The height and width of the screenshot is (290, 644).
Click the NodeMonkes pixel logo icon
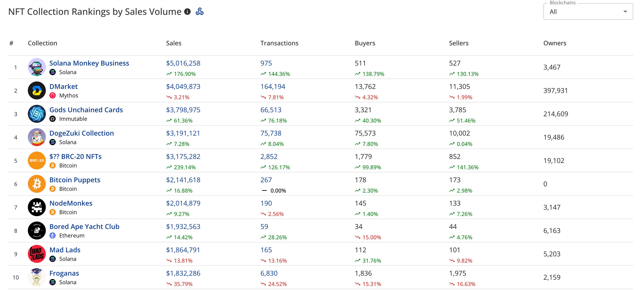[x=37, y=207]
